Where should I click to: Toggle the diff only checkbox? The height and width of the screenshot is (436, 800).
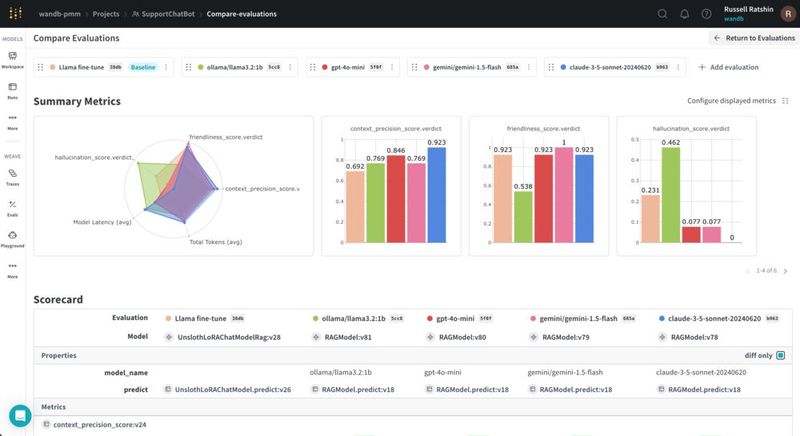[781, 355]
